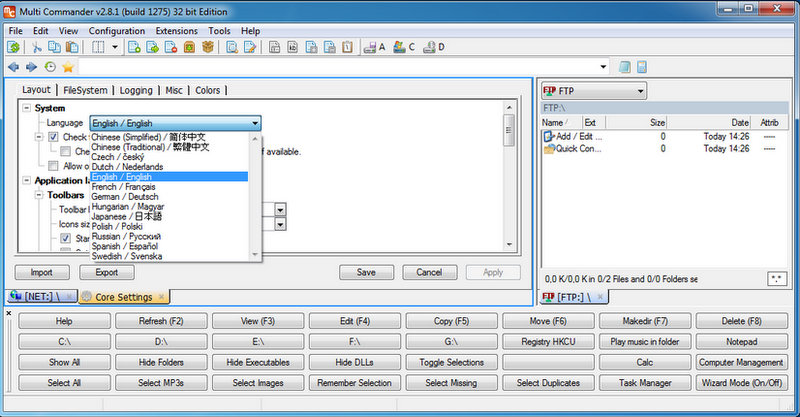Open the File menu

pyautogui.click(x=16, y=31)
